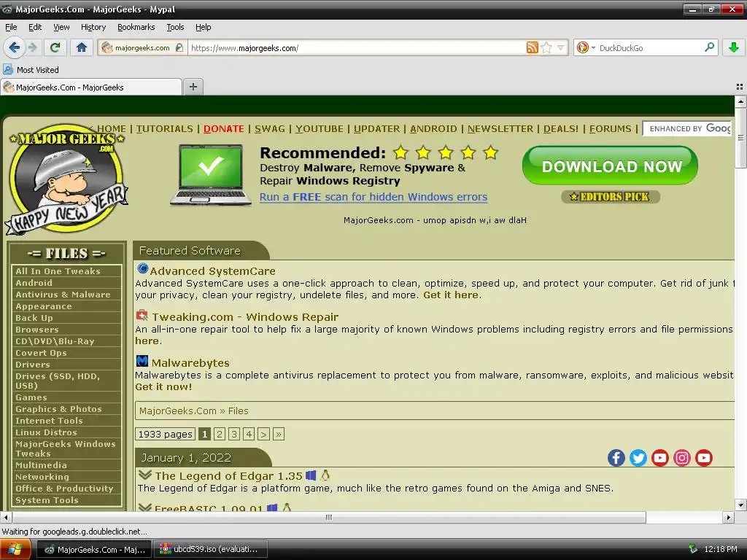Click the search magnifier in DuckDuckGo box

(x=709, y=47)
